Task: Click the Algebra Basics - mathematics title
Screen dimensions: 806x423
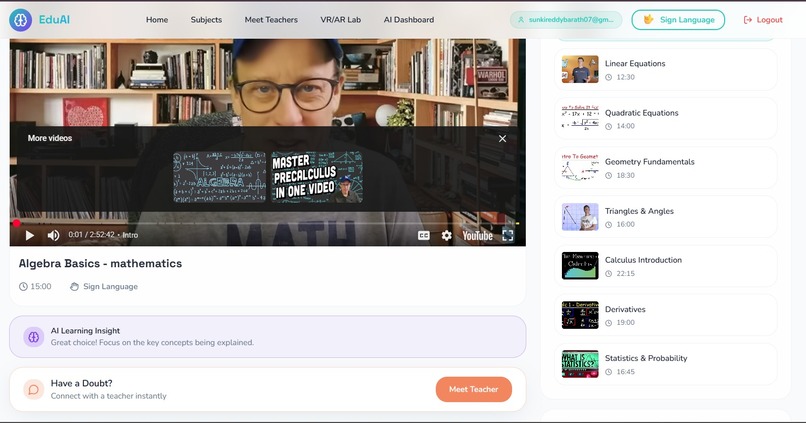Action: [x=100, y=264]
